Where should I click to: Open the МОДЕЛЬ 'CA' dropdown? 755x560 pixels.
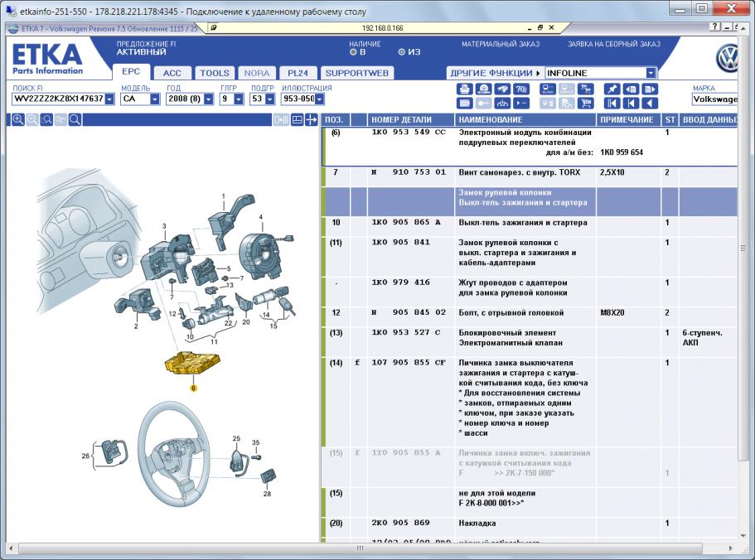coord(154,99)
